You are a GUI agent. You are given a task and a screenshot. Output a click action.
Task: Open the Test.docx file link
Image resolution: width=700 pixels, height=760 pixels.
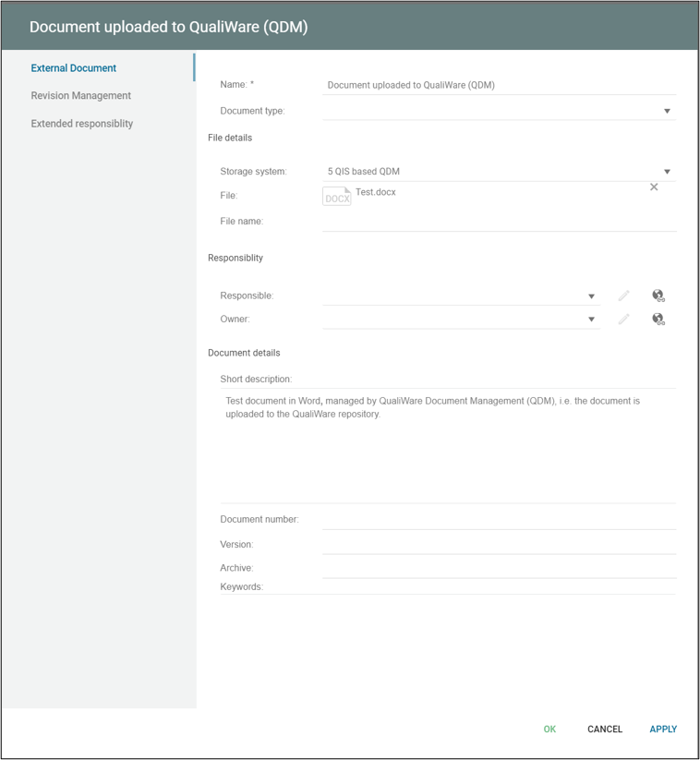click(376, 192)
